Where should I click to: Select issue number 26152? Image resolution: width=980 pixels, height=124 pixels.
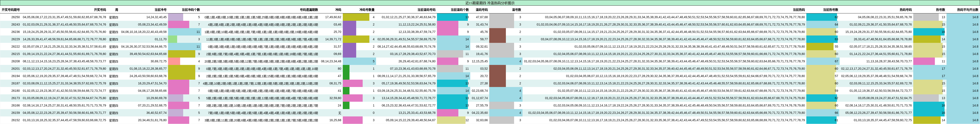click(16, 120)
